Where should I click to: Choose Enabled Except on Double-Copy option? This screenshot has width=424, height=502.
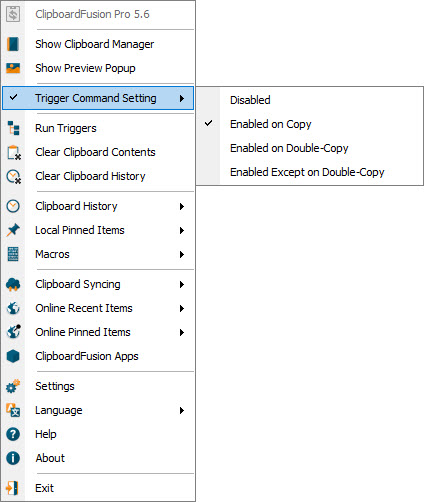click(309, 172)
